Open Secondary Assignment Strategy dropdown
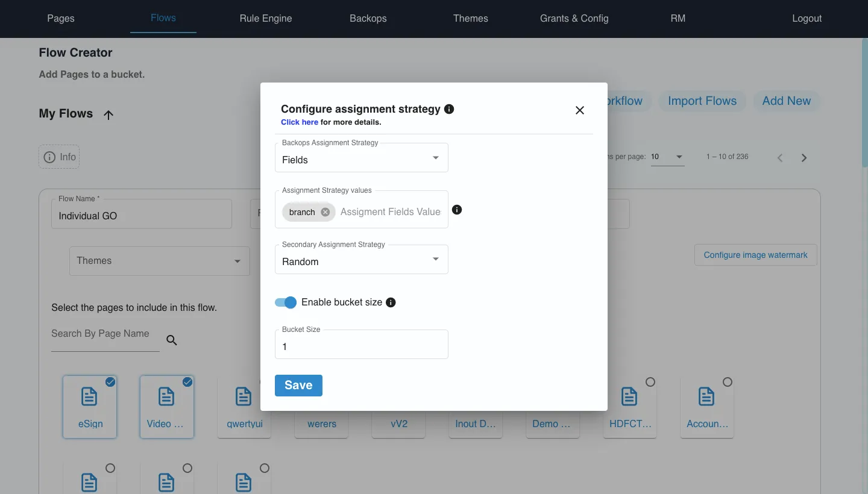868x494 pixels. click(362, 260)
